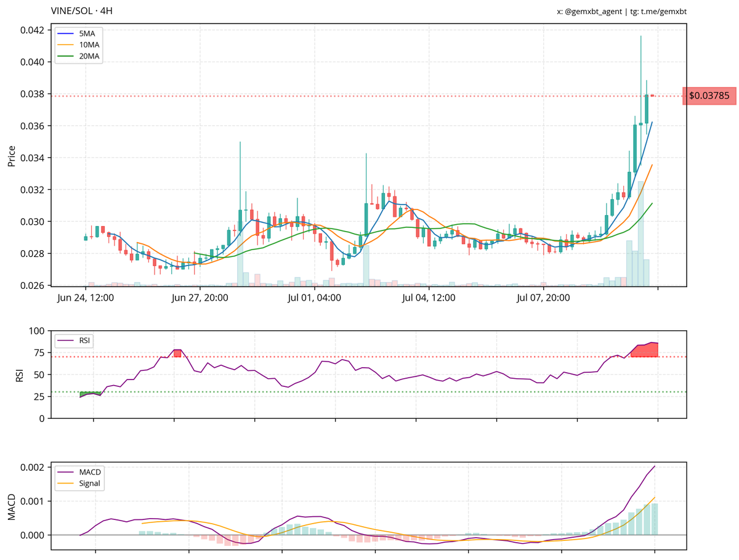Click the 0.028 price axis tick
This screenshot has width=739, height=560.
tap(32, 254)
